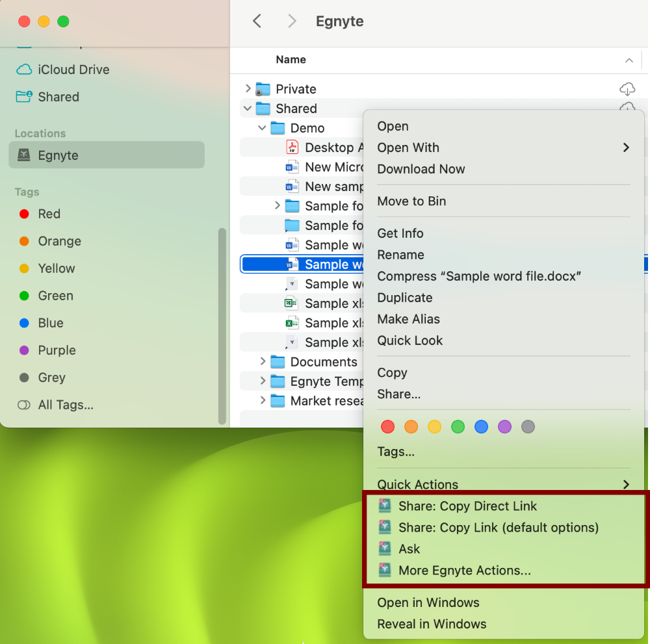Click the Name column header
This screenshot has width=650, height=644.
click(x=291, y=60)
